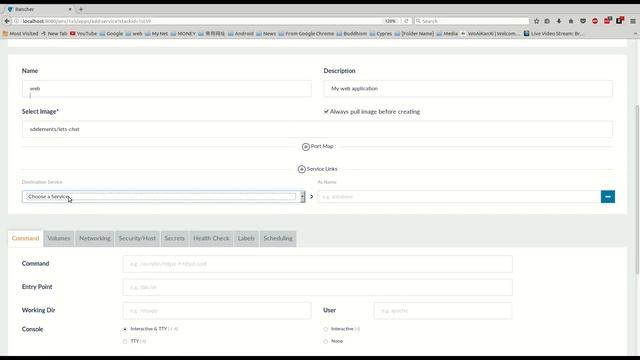Open the Choose a Service dropdown
The height and width of the screenshot is (360, 640).
click(x=163, y=197)
